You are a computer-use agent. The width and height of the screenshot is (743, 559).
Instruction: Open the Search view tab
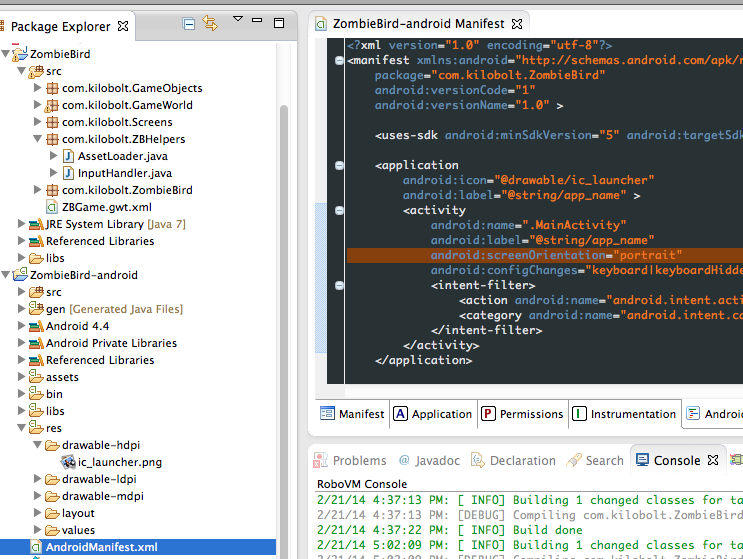595,460
